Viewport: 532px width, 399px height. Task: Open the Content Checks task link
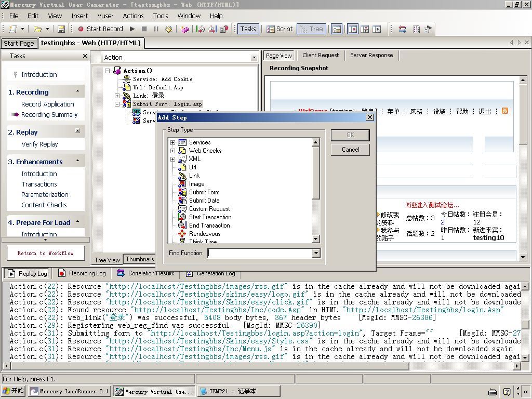[x=44, y=205]
